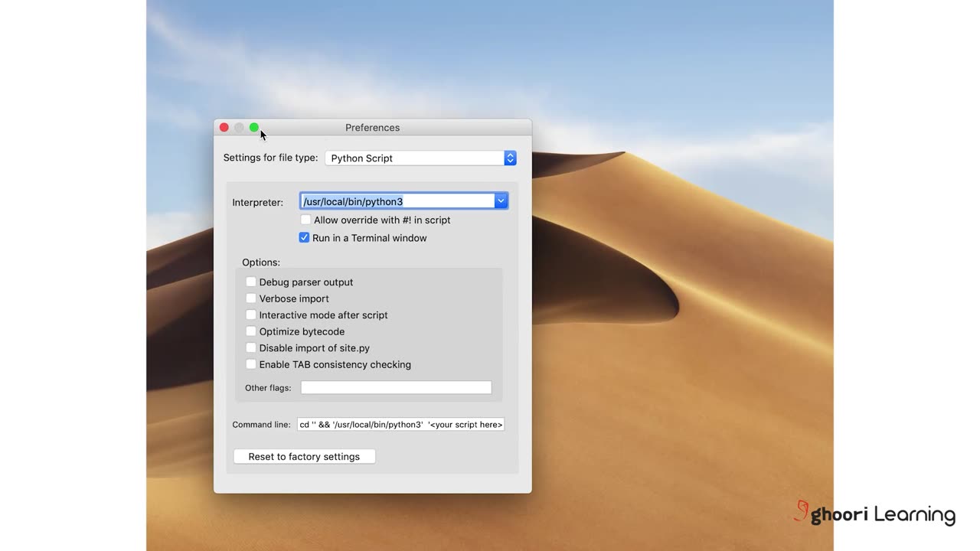
Task: Enable Interactive mode after script
Action: (251, 315)
